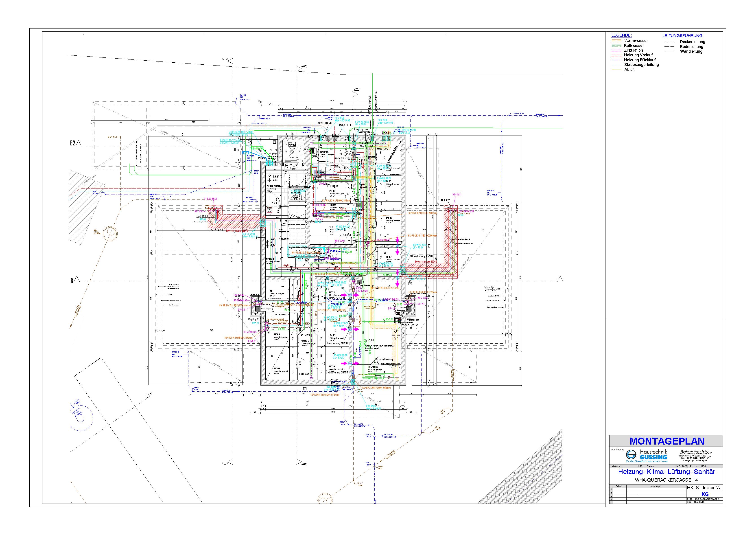Click the MONTAGEPLAN title
This screenshot has width=756, height=535.
[667, 441]
